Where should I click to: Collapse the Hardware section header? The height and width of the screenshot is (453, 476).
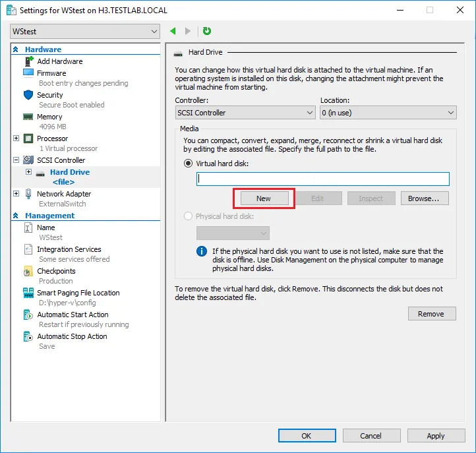click(x=16, y=49)
